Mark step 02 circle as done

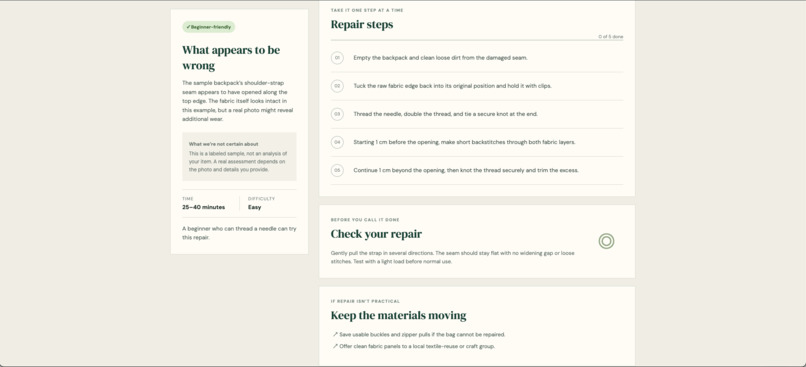337,86
